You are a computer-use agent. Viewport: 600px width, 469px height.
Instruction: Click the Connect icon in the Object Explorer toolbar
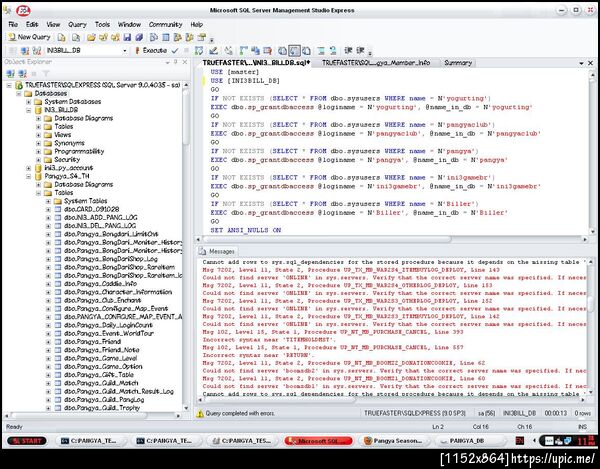coord(10,73)
